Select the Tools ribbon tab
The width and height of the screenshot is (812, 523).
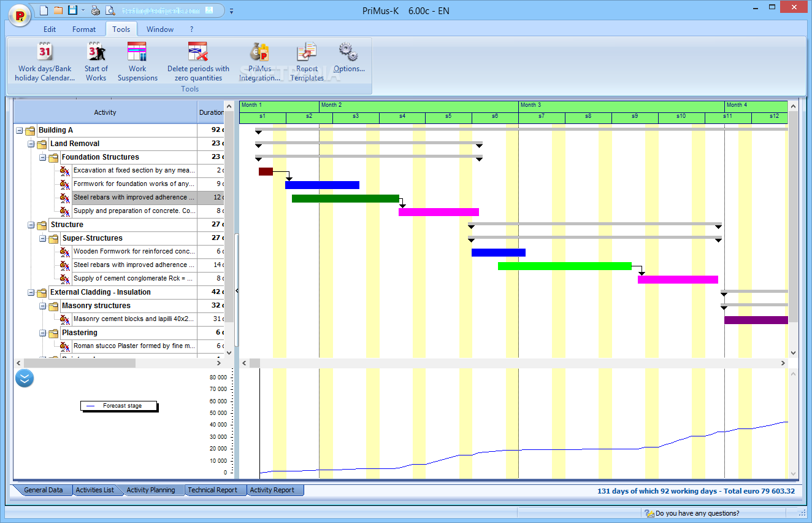121,29
